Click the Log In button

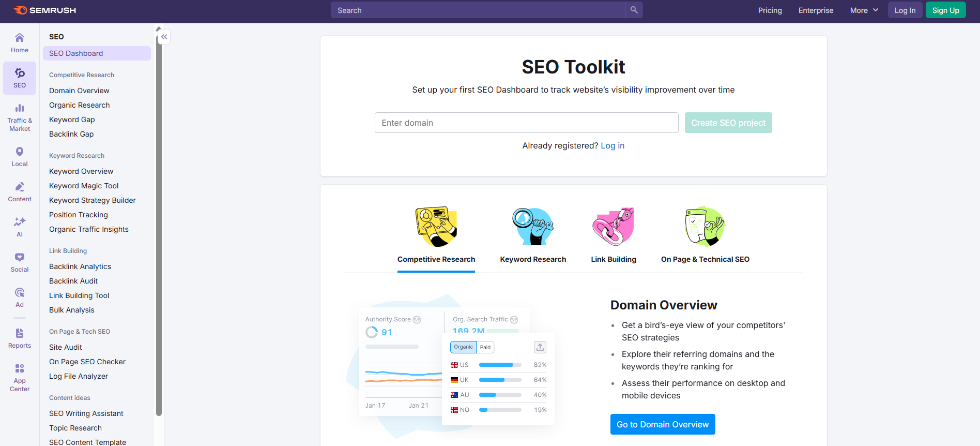pyautogui.click(x=905, y=10)
